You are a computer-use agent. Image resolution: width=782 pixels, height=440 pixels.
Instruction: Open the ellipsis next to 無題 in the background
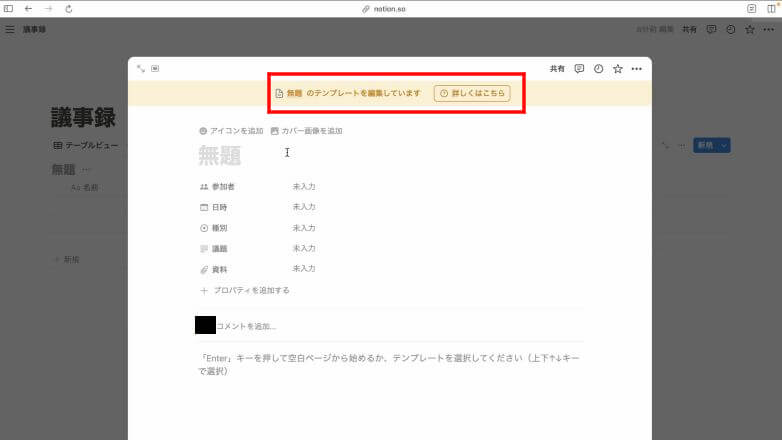click(x=86, y=170)
